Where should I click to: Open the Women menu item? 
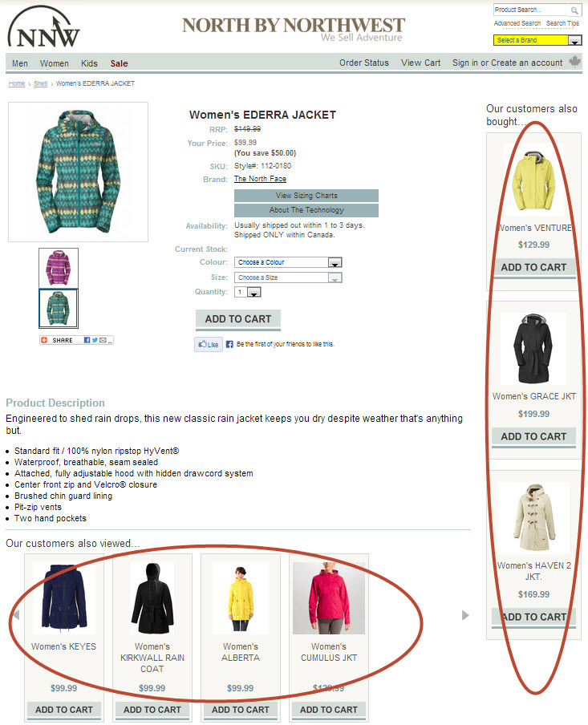click(x=54, y=63)
